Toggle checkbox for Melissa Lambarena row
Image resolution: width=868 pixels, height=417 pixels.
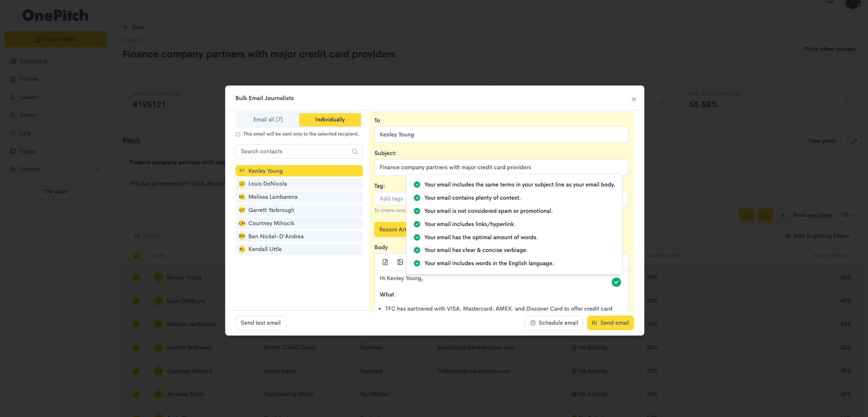pos(136,324)
